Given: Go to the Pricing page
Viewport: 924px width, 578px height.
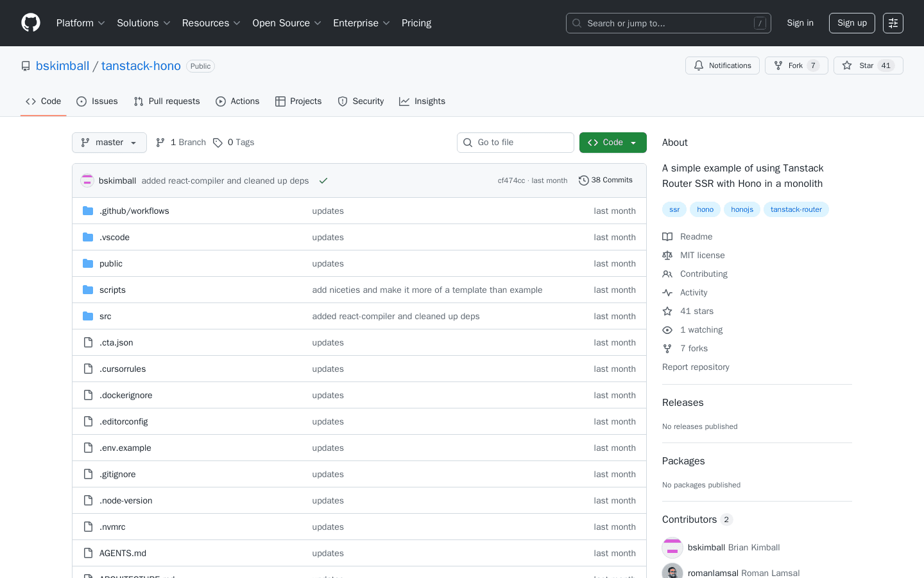Looking at the screenshot, I should (x=416, y=23).
